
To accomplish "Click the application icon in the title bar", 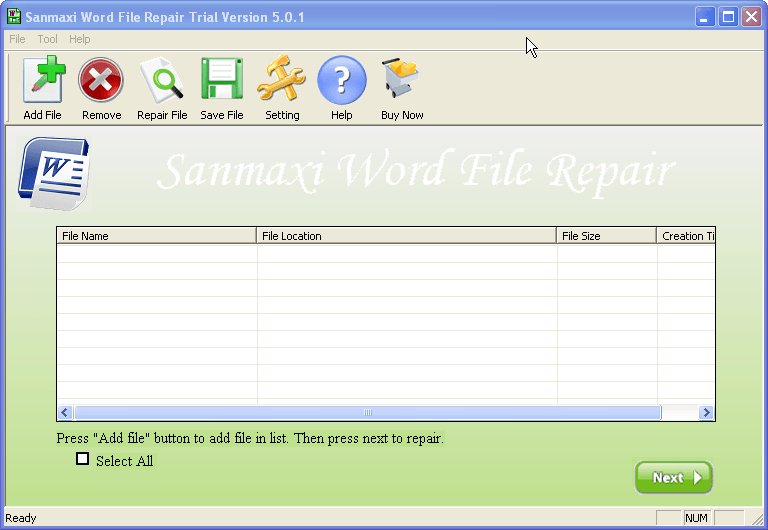I will pos(14,16).
